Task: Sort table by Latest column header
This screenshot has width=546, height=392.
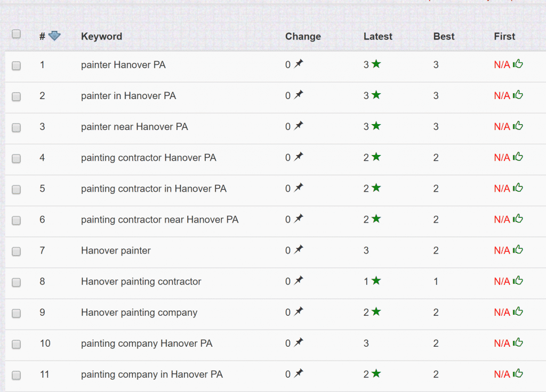Action: (378, 36)
